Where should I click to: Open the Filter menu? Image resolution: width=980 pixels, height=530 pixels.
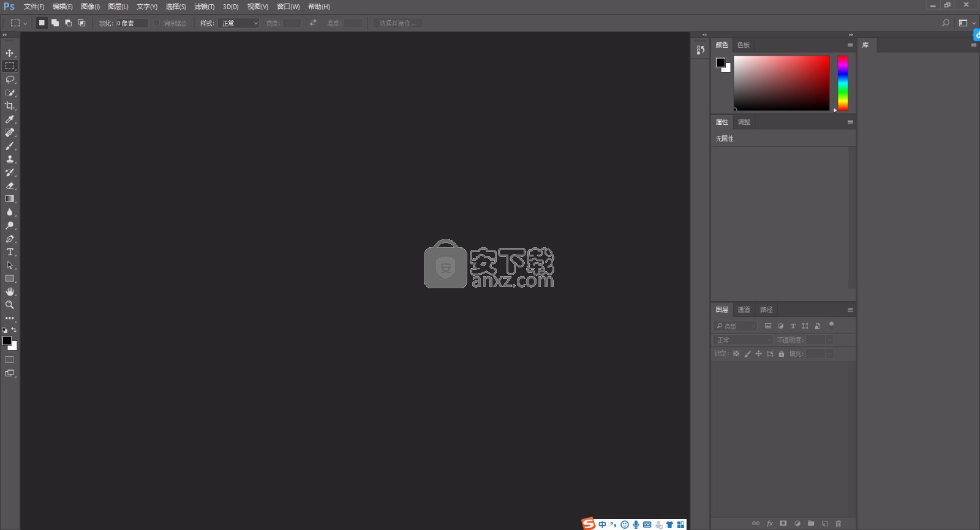(x=204, y=7)
